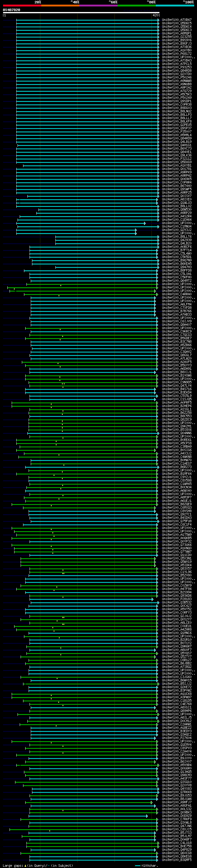Select label UniRef100_A5C5K3
Screen dimensions: 197x868
(177, 94)
